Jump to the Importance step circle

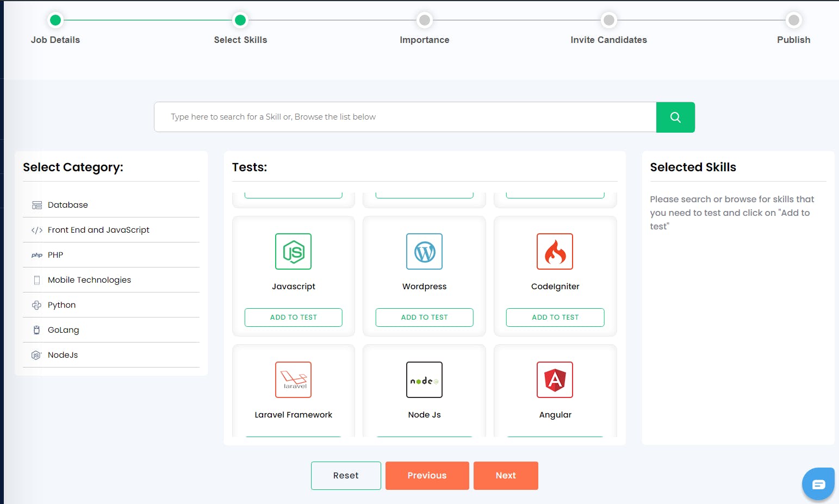(425, 20)
